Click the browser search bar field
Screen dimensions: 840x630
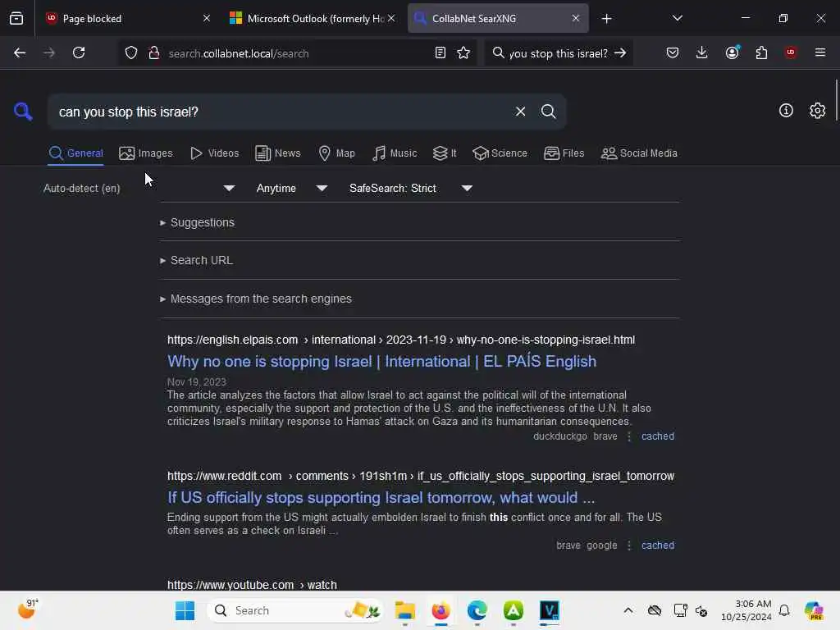558,53
